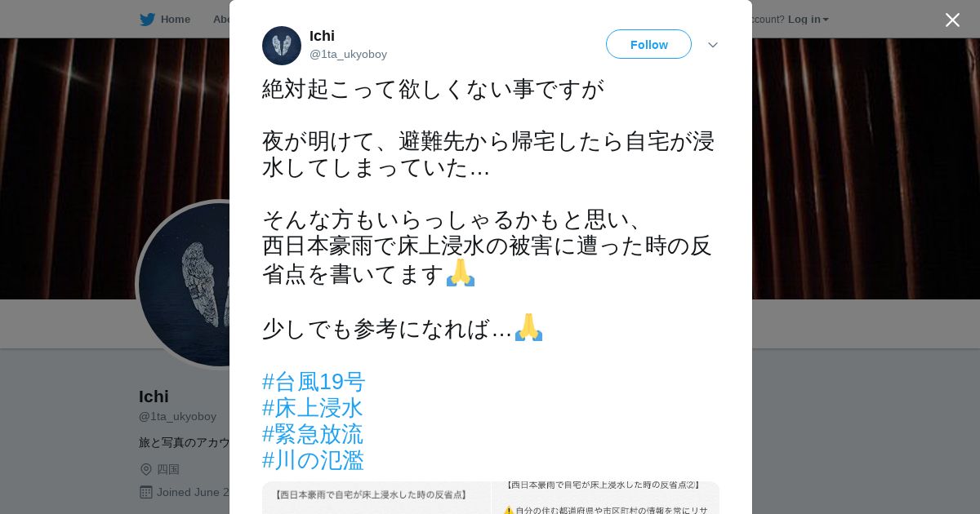
Task: Click the Ichi display name in the tweet
Action: click(322, 36)
